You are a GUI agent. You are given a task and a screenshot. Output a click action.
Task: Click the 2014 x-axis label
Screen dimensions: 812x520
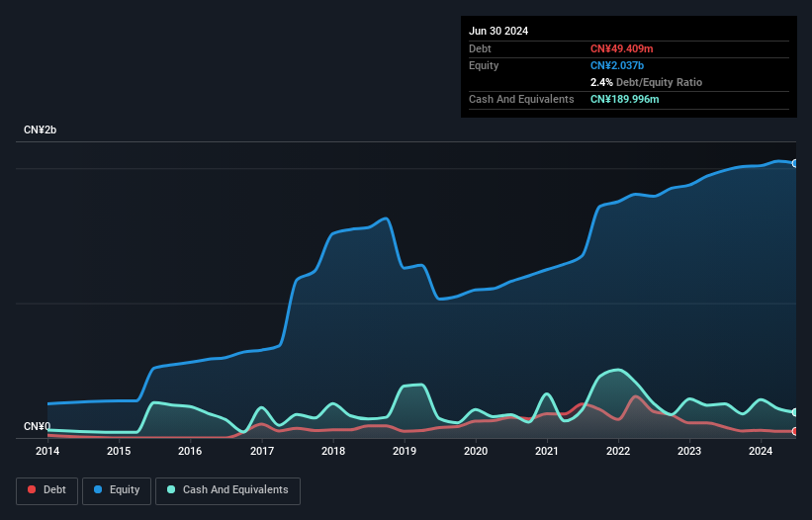pyautogui.click(x=47, y=452)
